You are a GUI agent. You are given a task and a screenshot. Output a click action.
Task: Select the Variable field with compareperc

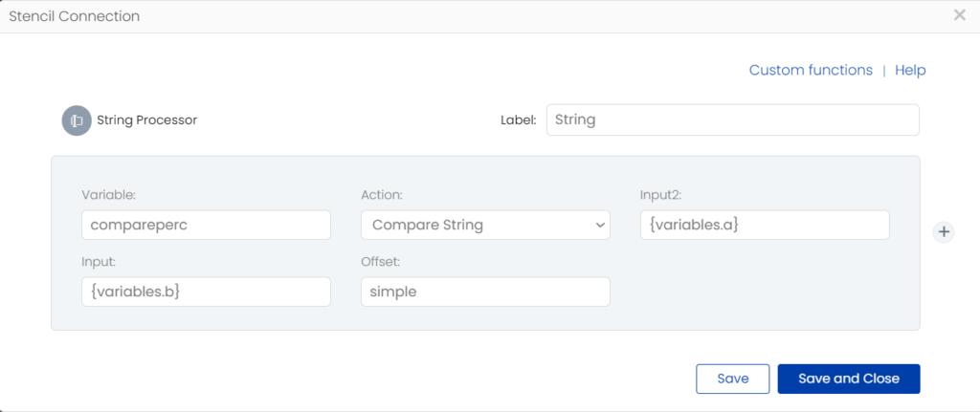(x=207, y=225)
